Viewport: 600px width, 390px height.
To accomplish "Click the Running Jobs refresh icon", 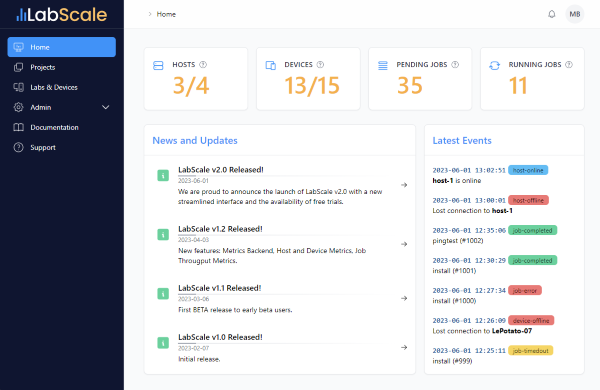I will point(494,65).
